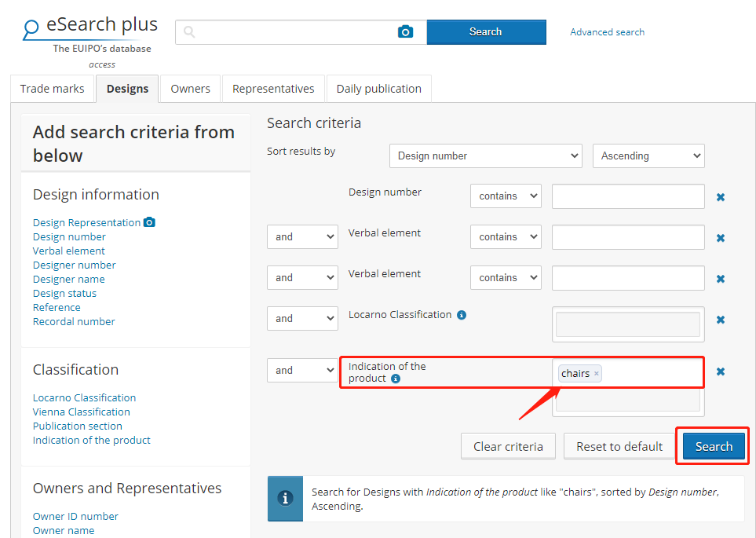Remove the Design number criterion row
Viewport: 756px width, 538px height.
(x=720, y=197)
